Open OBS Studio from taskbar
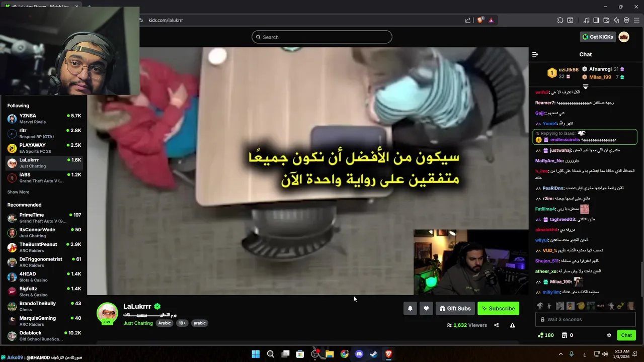 315,354
